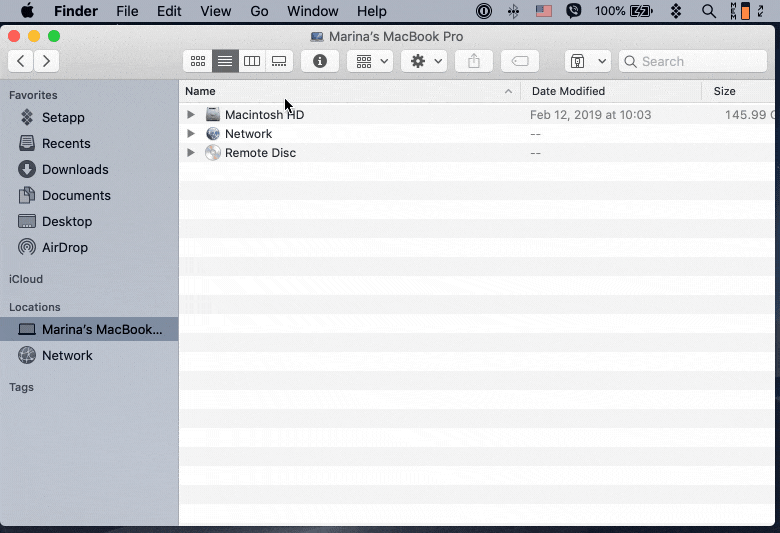780x533 pixels.
Task: Open the File menu
Action: (x=127, y=11)
